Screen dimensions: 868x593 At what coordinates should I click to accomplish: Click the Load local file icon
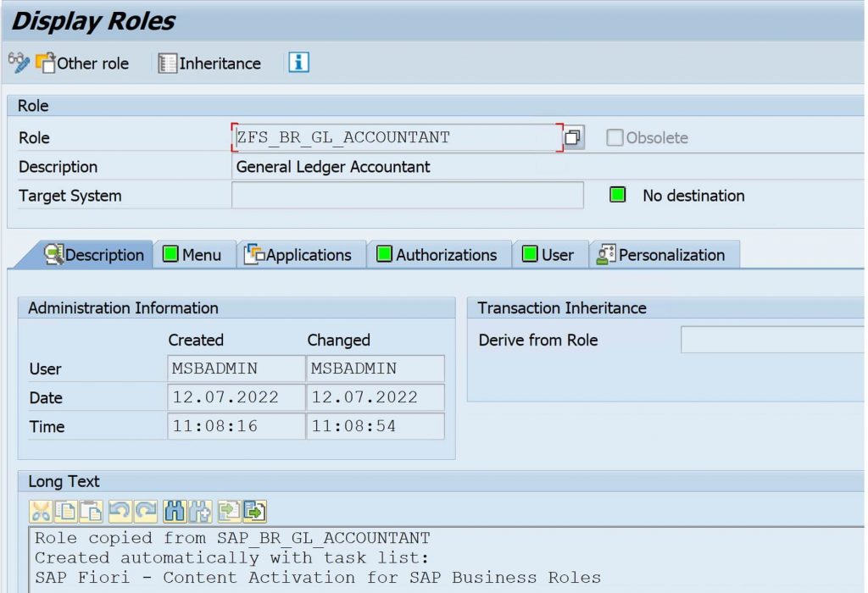pyautogui.click(x=229, y=512)
